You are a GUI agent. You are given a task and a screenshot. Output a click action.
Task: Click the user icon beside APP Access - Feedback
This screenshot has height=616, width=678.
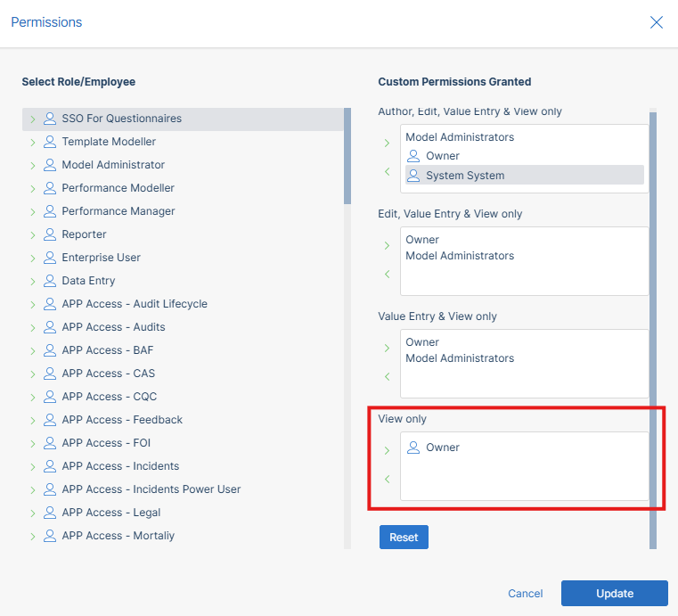[50, 420]
